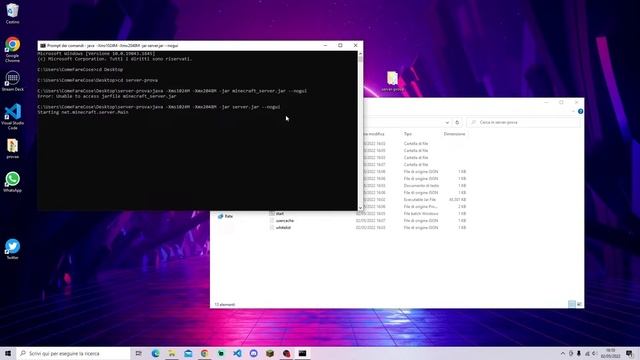Click the Command Prompt title bar icon
This screenshot has height=360, width=640.
click(x=43, y=46)
